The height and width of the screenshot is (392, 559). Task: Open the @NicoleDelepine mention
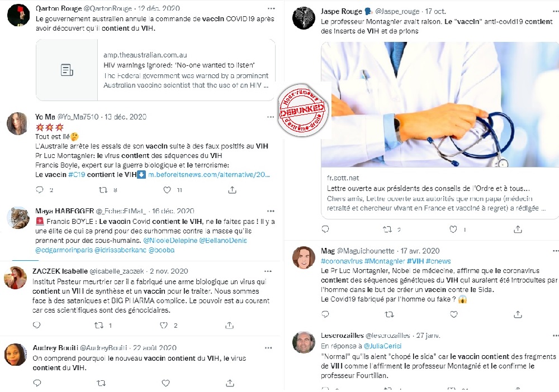pos(170,240)
